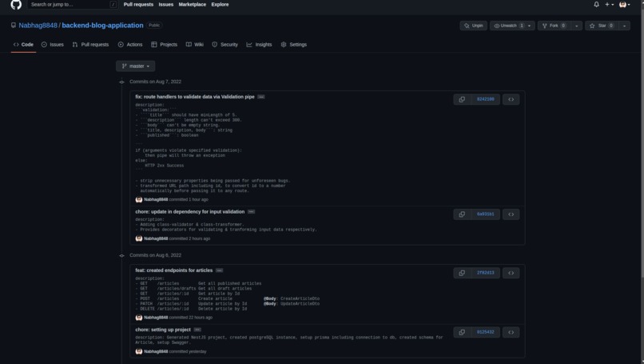Open author Nabhag8848 on 'committed yesterday'

pos(156,352)
